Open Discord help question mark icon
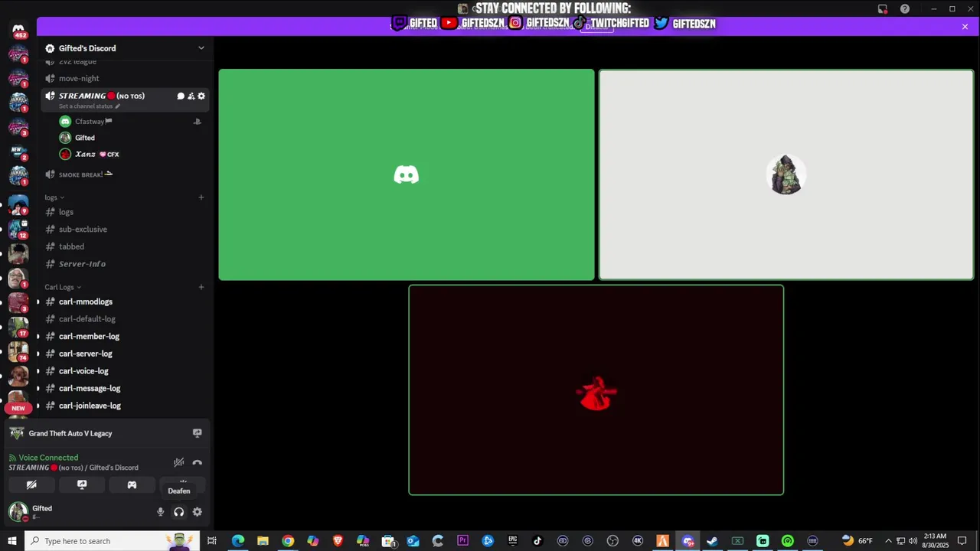 pyautogui.click(x=905, y=9)
